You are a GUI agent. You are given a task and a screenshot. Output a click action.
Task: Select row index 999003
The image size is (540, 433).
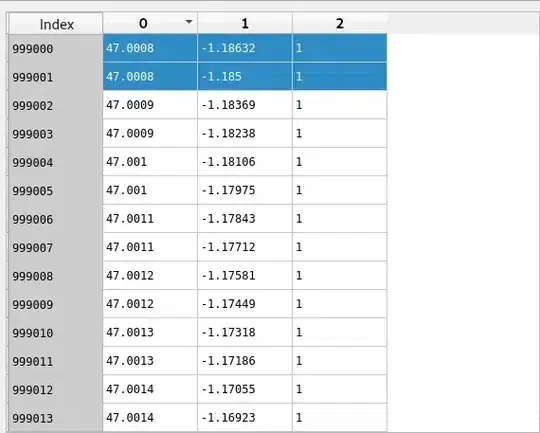pos(56,134)
